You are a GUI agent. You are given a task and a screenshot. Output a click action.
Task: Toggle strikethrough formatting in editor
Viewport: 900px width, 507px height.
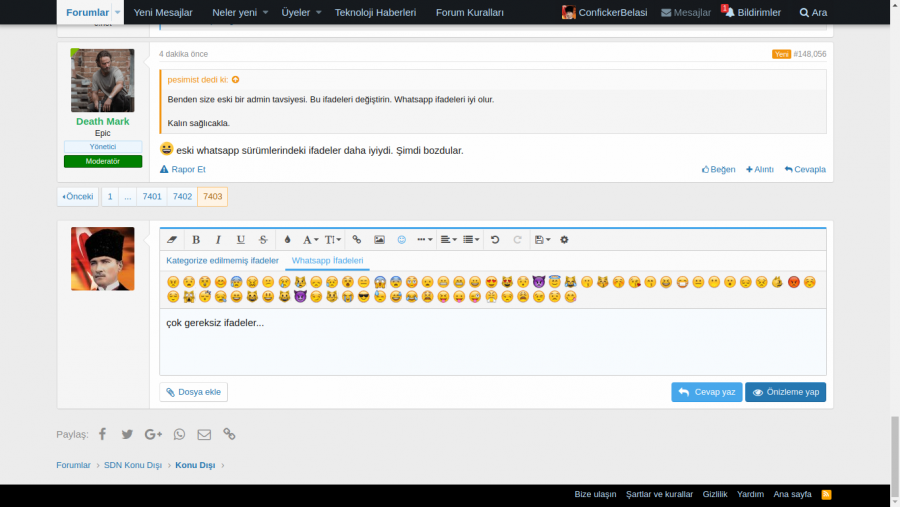click(x=263, y=239)
